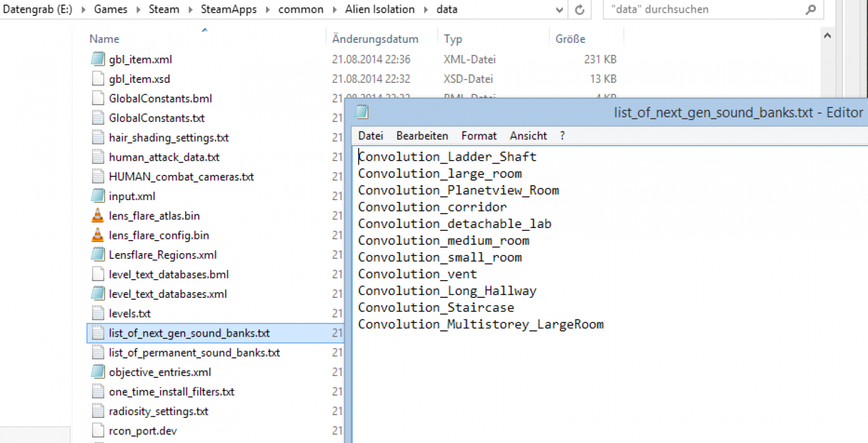Place cursor on the Convolution_medium_room line
868x443 pixels.
coord(443,240)
